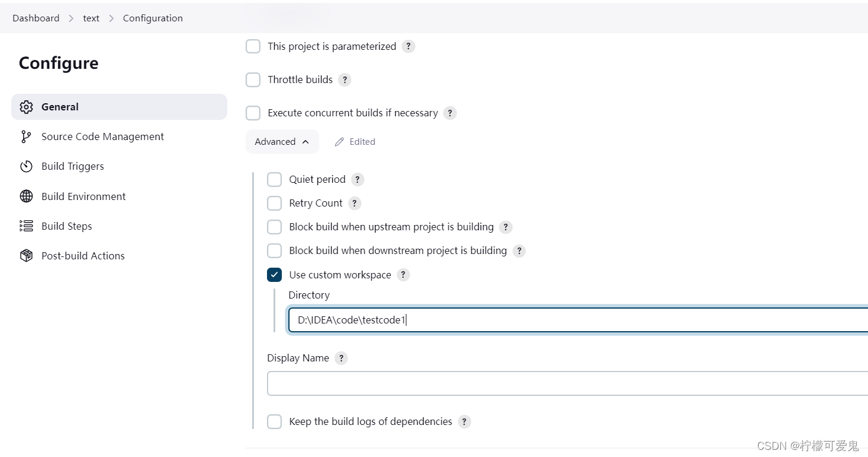Check Execute concurrent builds if necessary

[x=253, y=113]
